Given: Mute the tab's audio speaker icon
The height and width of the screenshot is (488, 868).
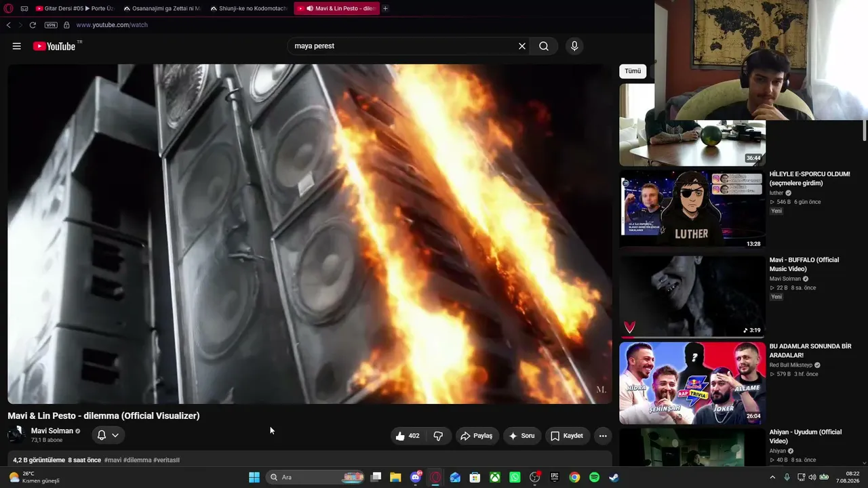Looking at the screenshot, I should click(309, 8).
